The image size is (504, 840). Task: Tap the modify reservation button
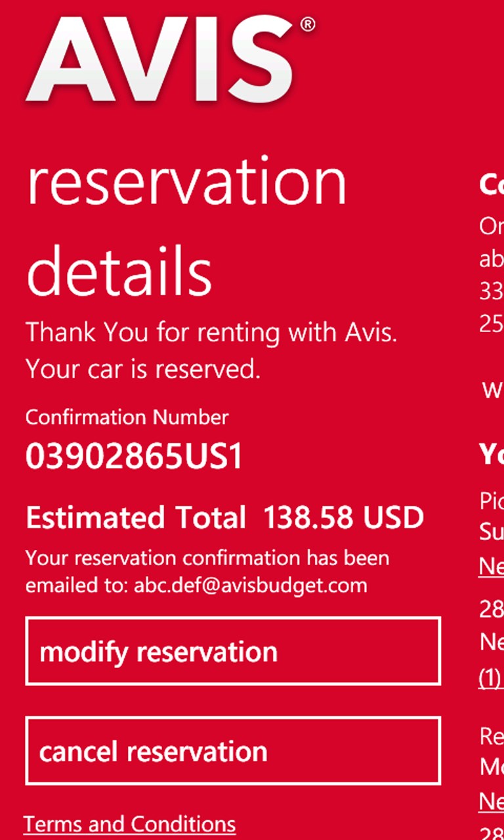tap(232, 652)
